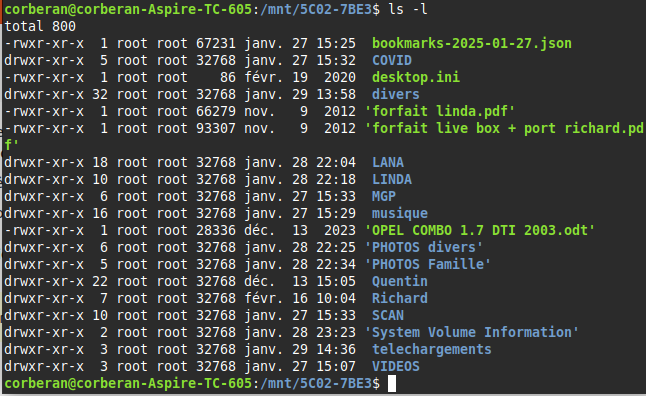Click the year 2020 on desktop.ini row

coord(340,77)
